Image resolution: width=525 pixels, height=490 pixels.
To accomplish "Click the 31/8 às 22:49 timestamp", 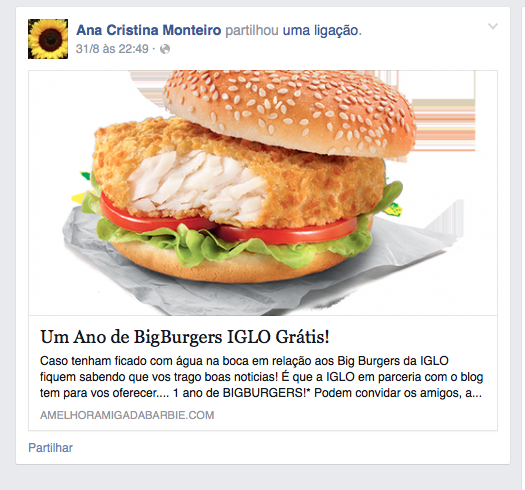I will (x=112, y=49).
